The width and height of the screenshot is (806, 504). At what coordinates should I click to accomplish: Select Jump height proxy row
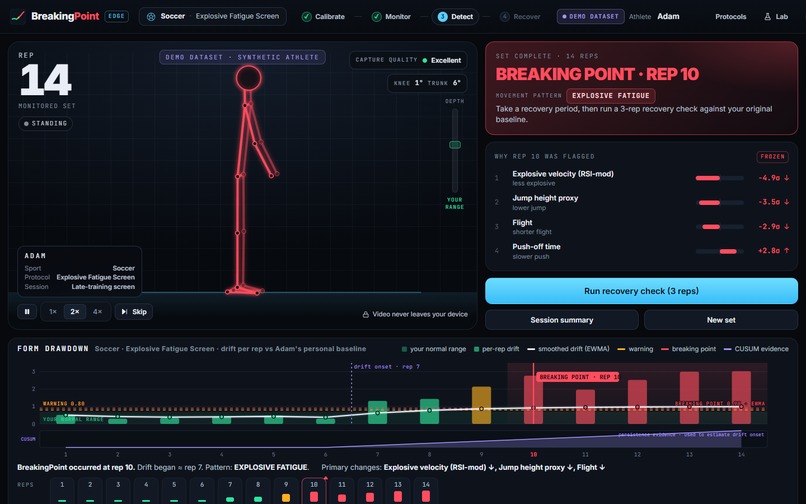(x=641, y=202)
